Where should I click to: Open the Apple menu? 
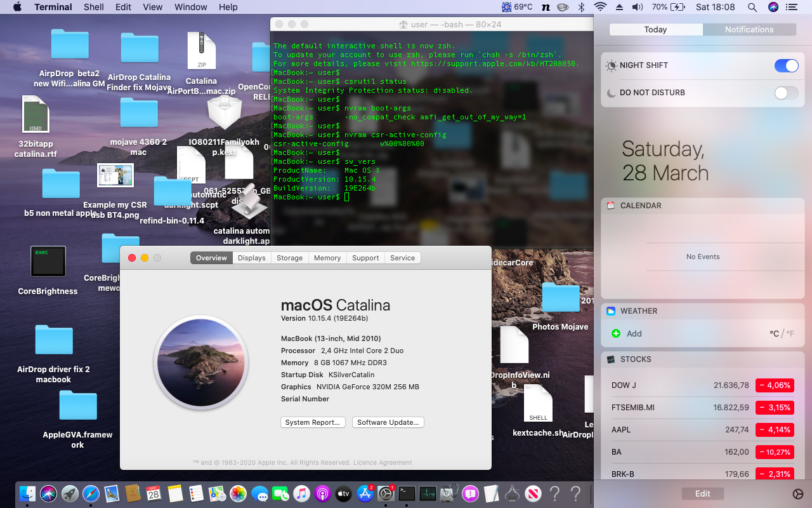point(17,7)
